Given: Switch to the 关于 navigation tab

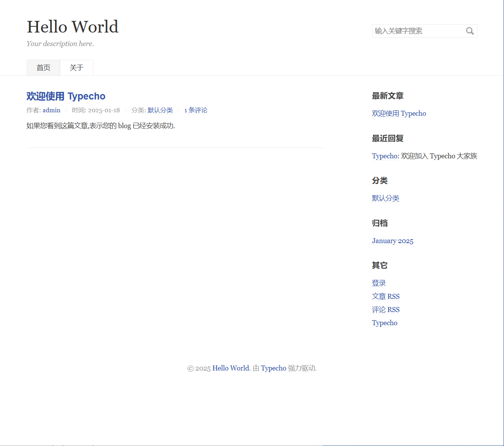Looking at the screenshot, I should click(x=77, y=68).
